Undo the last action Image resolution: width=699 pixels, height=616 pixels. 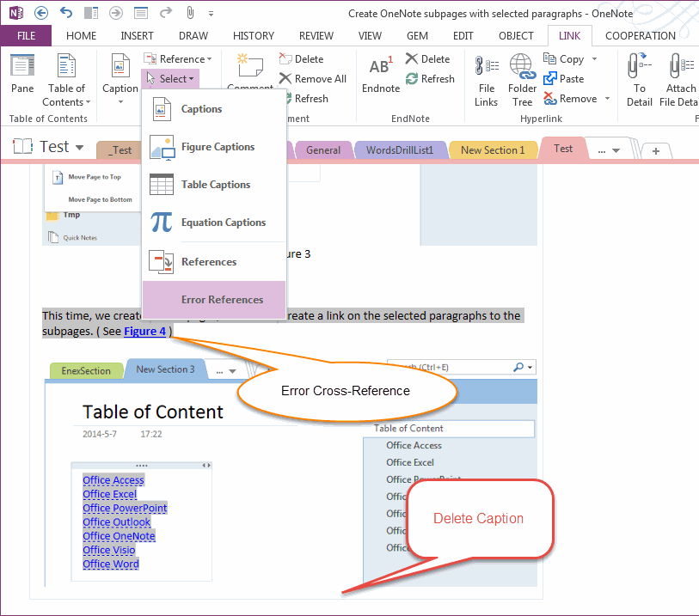[66, 13]
